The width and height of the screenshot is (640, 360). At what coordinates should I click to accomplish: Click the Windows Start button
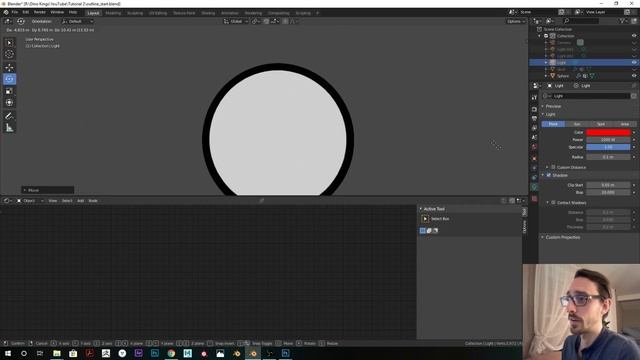(x=8, y=353)
